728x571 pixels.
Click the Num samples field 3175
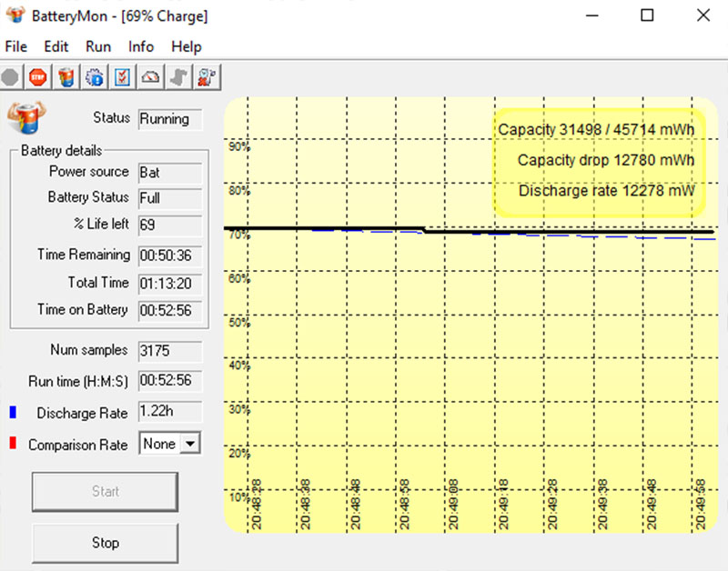pos(170,351)
